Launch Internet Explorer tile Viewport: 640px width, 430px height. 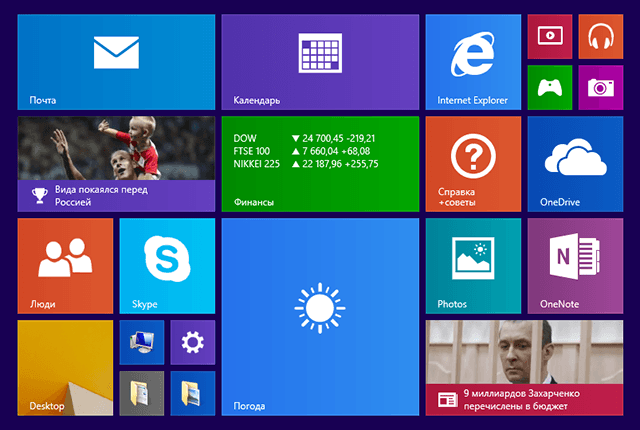(473, 62)
